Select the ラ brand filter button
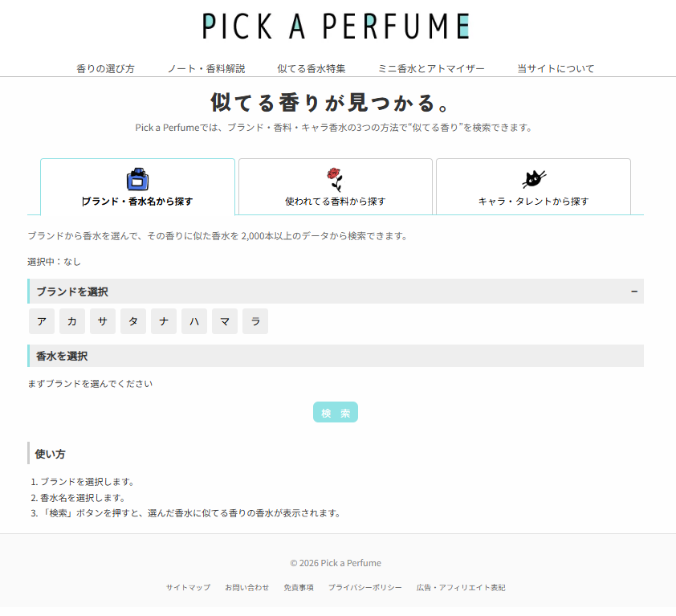 [x=255, y=321]
